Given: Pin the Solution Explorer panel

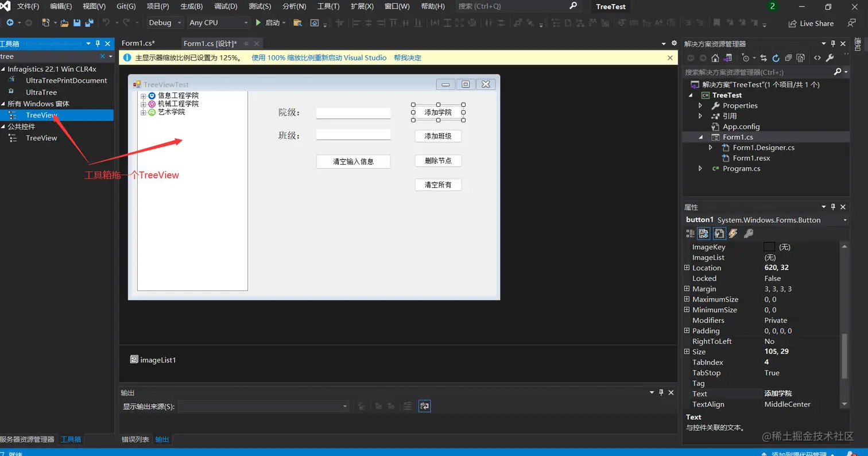Looking at the screenshot, I should coord(834,44).
